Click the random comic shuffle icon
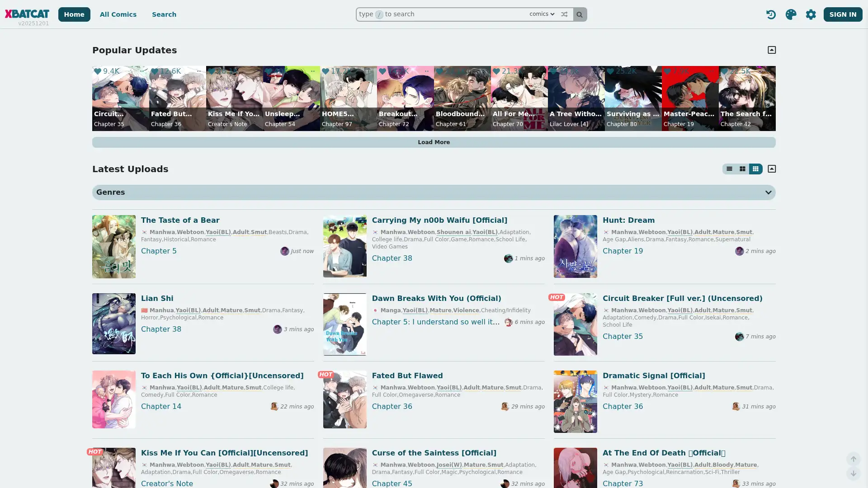The width and height of the screenshot is (868, 488). point(564,14)
